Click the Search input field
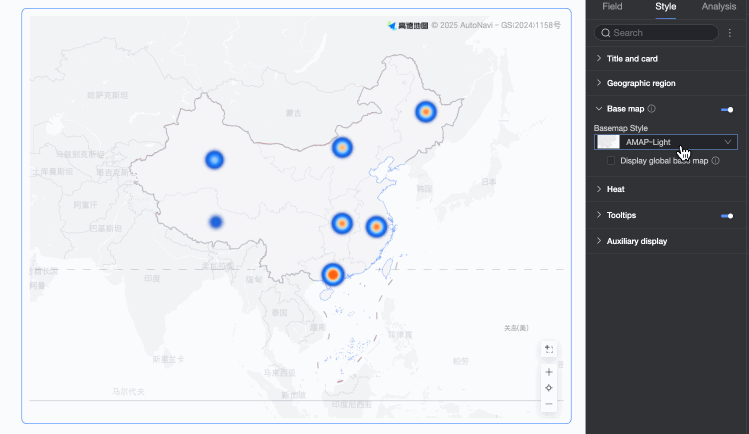749x434 pixels. tap(656, 33)
